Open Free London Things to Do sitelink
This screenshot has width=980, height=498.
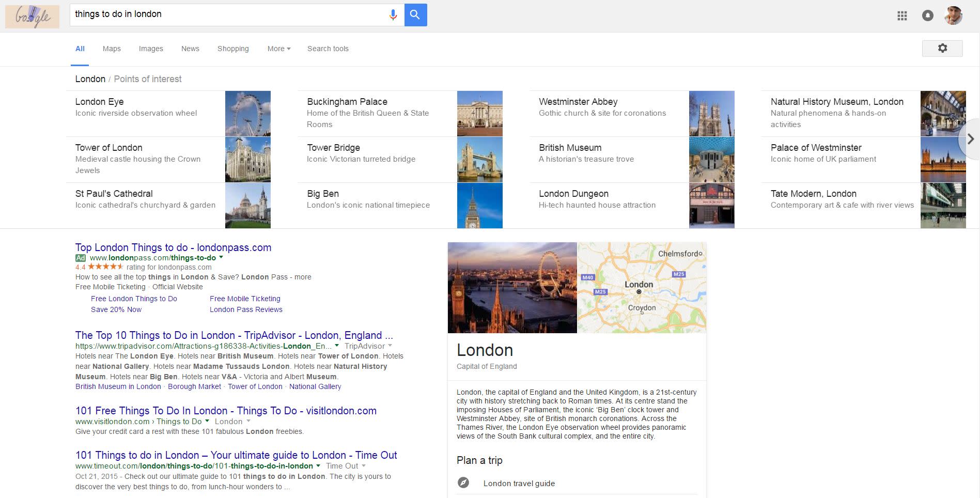[x=134, y=299]
